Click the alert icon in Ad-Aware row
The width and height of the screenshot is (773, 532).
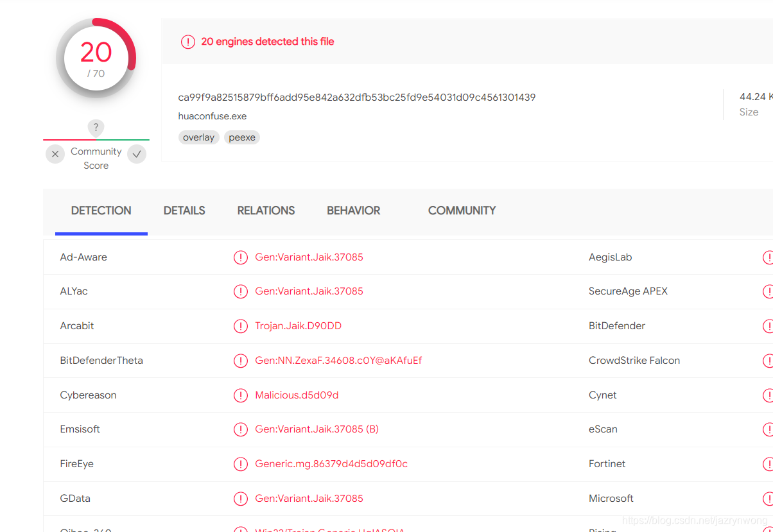pyautogui.click(x=241, y=257)
